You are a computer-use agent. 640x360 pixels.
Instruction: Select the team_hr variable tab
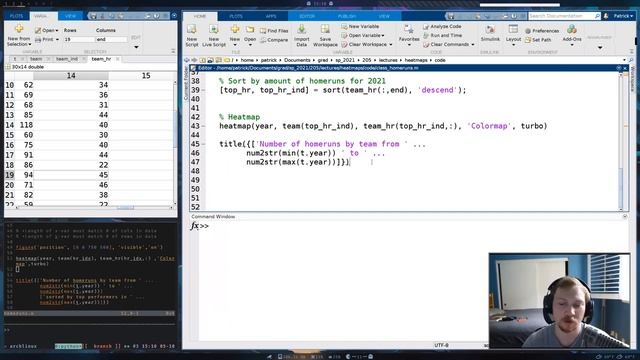101,59
